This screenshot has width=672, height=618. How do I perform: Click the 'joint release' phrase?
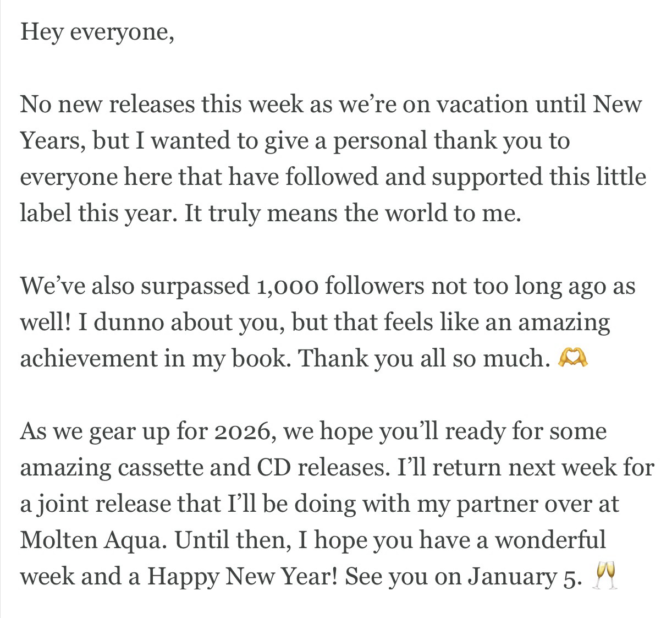(93, 504)
